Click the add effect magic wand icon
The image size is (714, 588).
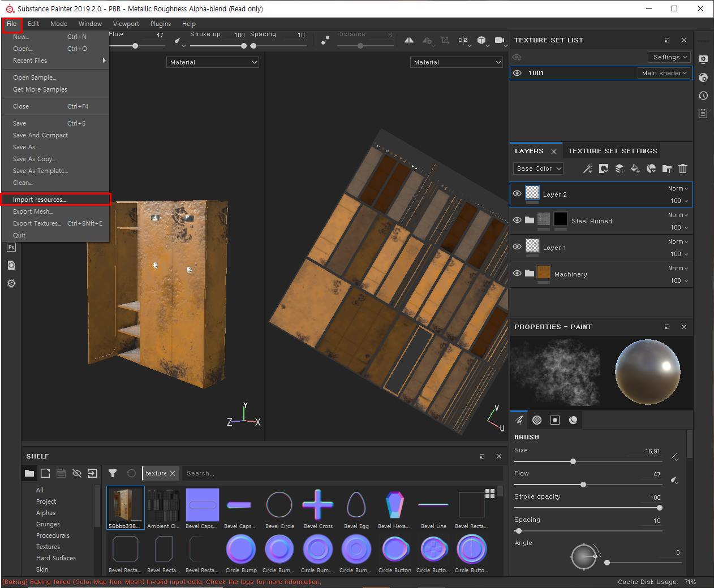pyautogui.click(x=588, y=168)
